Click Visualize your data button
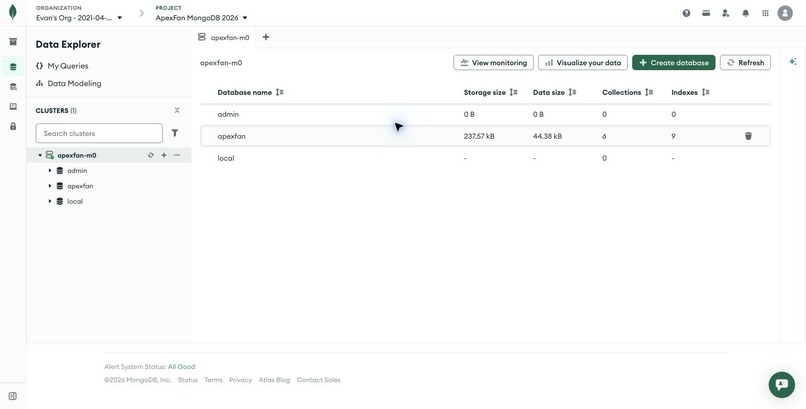This screenshot has height=409, width=806. tap(583, 63)
